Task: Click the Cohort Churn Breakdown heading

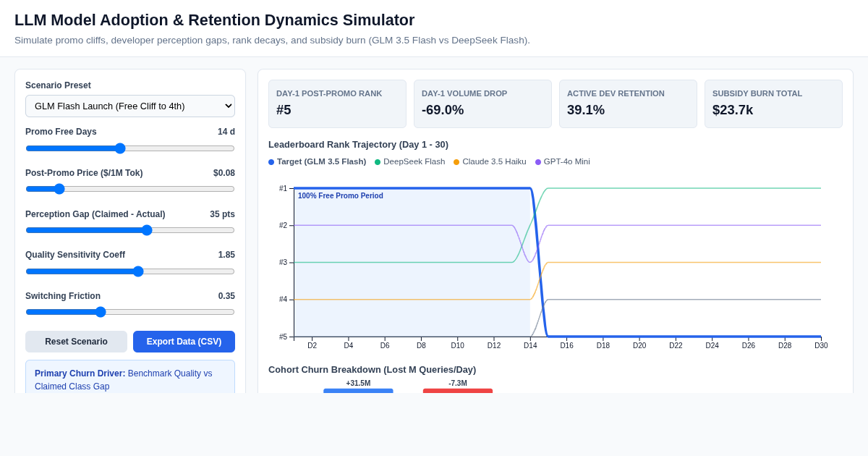Action: pos(372,370)
